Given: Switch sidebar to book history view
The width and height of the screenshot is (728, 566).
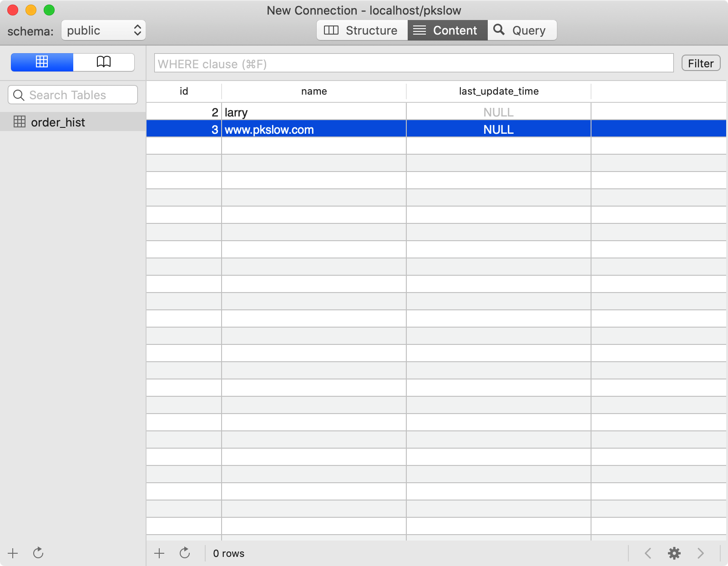Looking at the screenshot, I should pyautogui.click(x=104, y=62).
